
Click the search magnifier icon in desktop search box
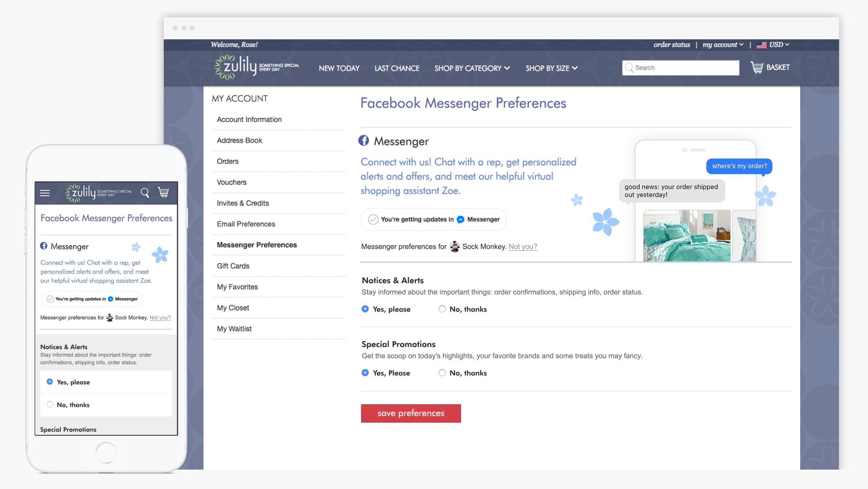629,67
